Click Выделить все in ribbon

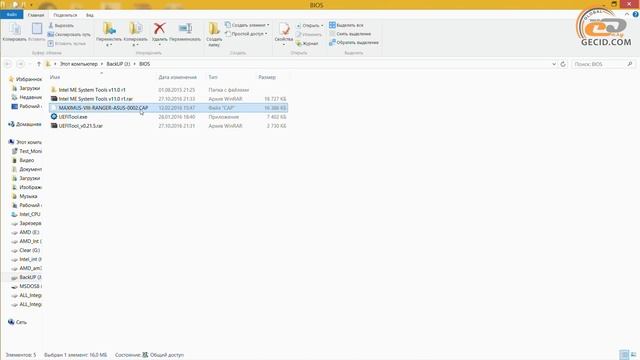346,25
